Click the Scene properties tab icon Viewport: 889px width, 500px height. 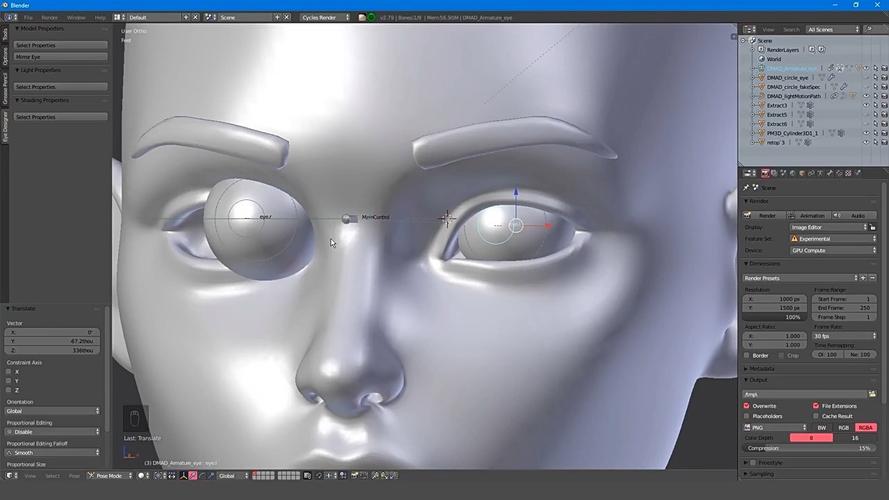(x=783, y=173)
